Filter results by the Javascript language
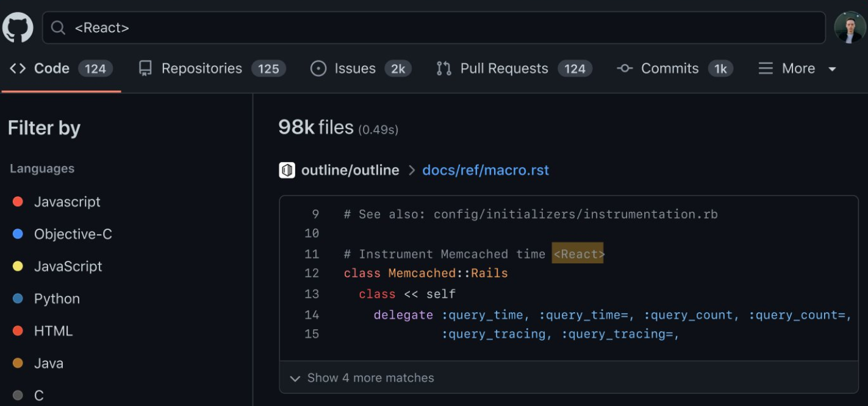Viewport: 868px width, 406px height. pos(67,202)
